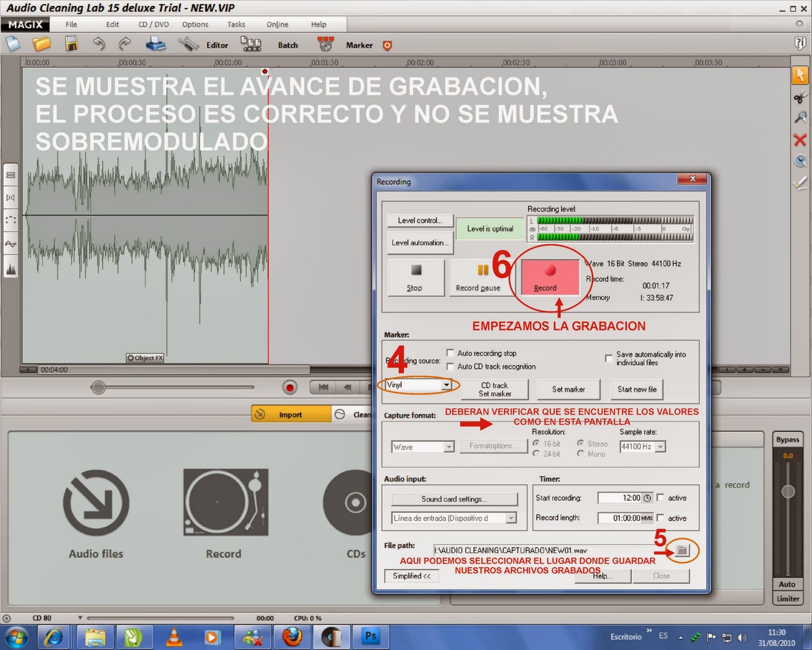Click the clock search tool in right sidebar
The width and height of the screenshot is (812, 650).
coord(800,161)
